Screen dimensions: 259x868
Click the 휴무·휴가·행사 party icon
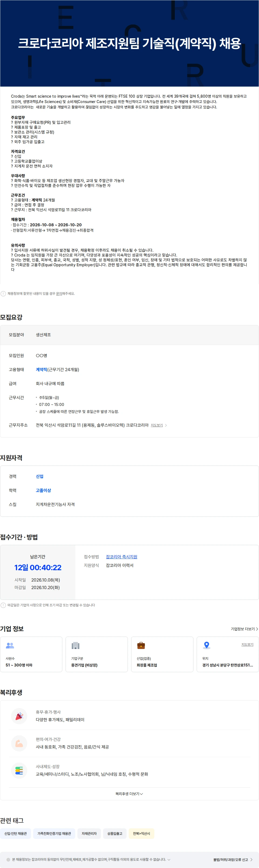tap(19, 716)
